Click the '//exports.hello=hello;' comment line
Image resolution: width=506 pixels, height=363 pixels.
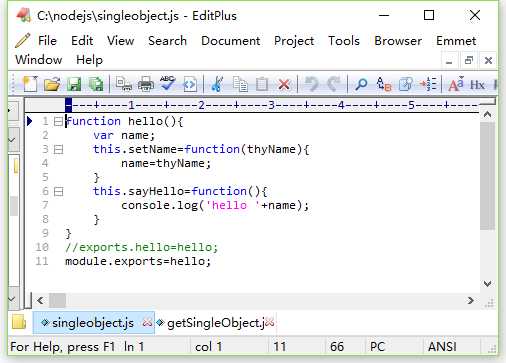(141, 247)
